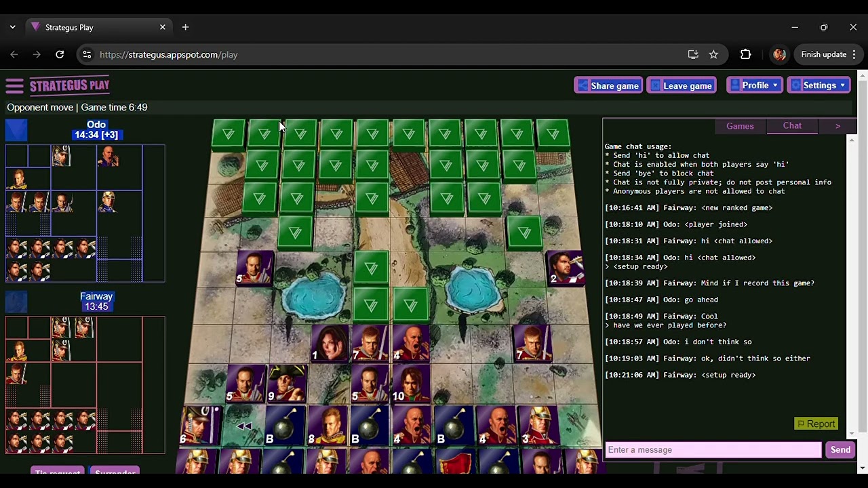868x488 pixels.
Task: Close the Strategus Play browser tab
Action: 163,27
